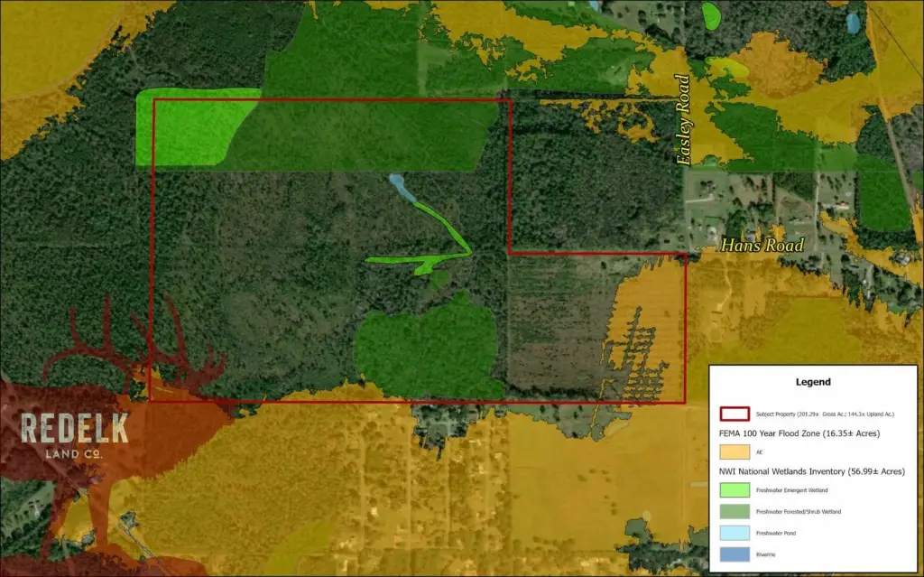Click the Legend title text
Viewport: 924px width, 577px height.
(x=813, y=382)
